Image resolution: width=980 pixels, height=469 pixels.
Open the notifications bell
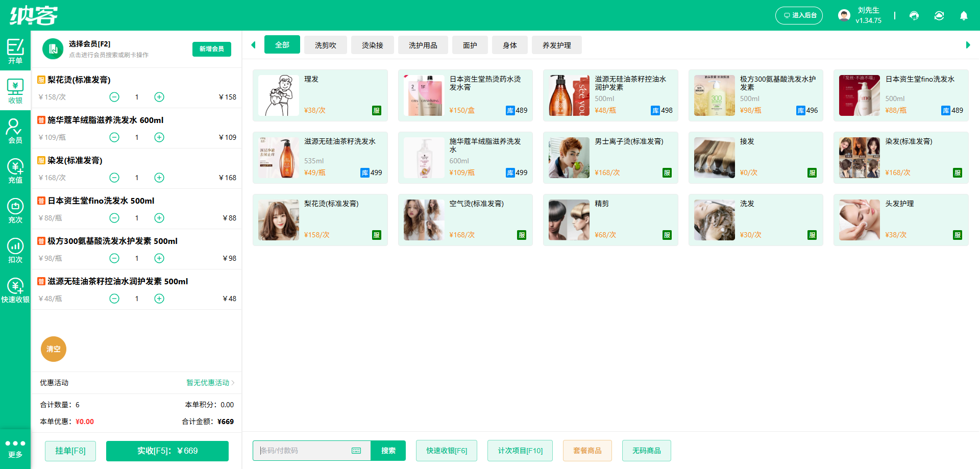[x=964, y=16]
